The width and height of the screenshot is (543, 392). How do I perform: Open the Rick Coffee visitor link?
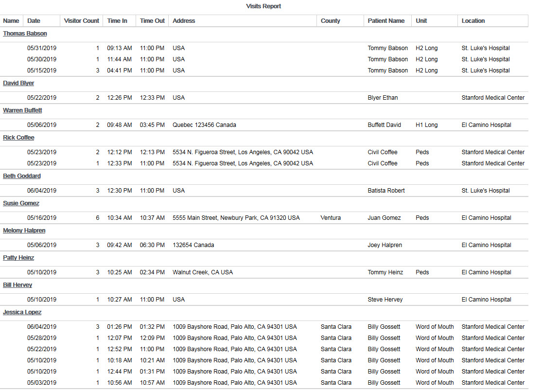pos(18,138)
